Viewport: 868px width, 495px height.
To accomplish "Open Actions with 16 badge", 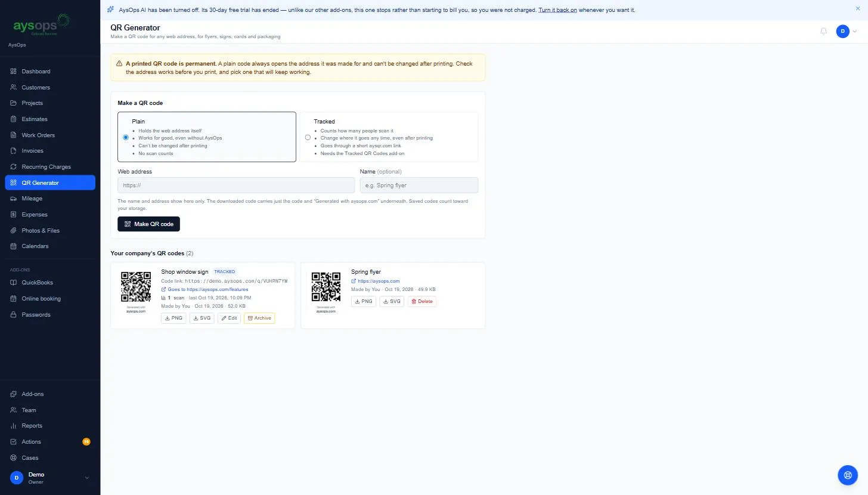I will (x=50, y=442).
